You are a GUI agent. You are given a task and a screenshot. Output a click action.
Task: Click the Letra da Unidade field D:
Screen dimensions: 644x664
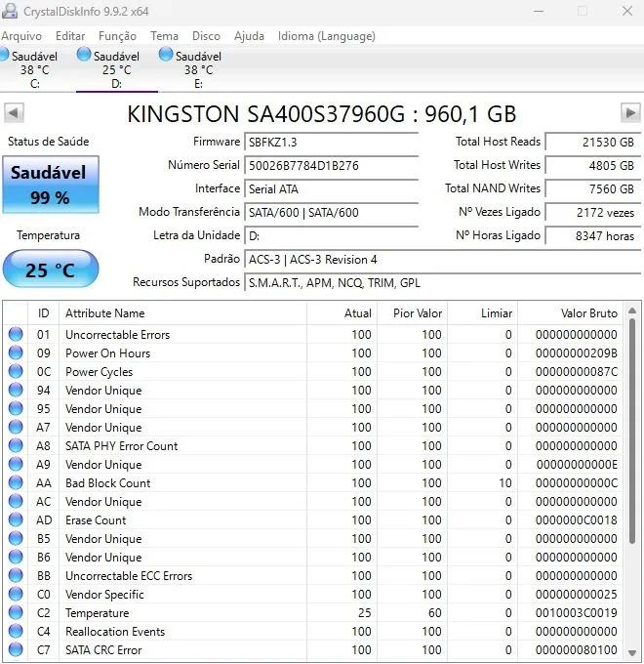click(332, 236)
